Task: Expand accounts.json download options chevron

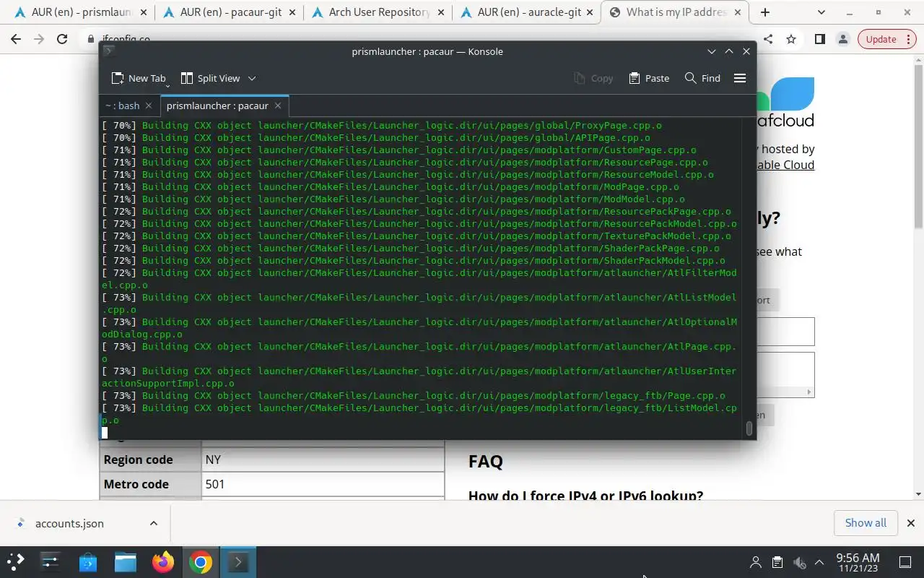Action: pyautogui.click(x=154, y=523)
